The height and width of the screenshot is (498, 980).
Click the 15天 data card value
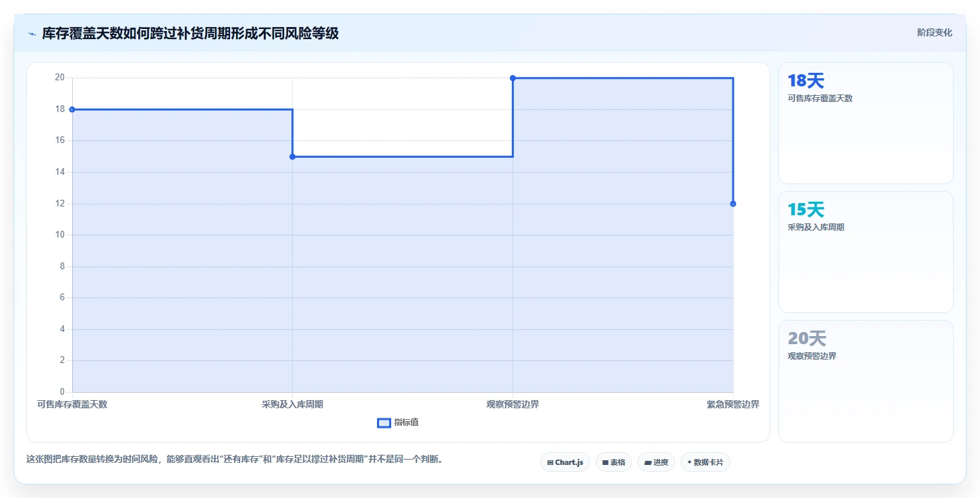pyautogui.click(x=806, y=210)
